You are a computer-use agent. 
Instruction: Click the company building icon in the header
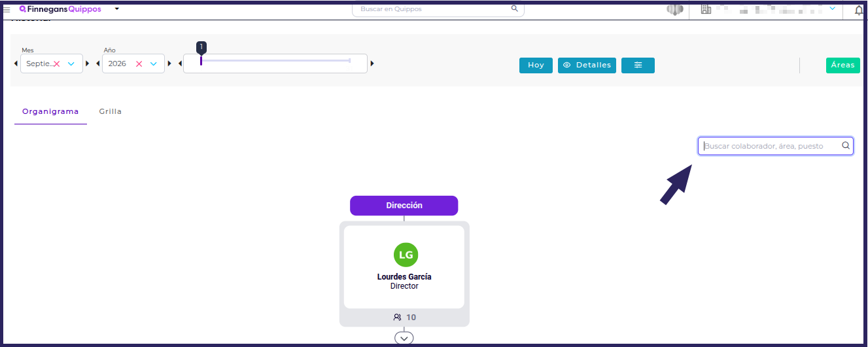tap(705, 9)
